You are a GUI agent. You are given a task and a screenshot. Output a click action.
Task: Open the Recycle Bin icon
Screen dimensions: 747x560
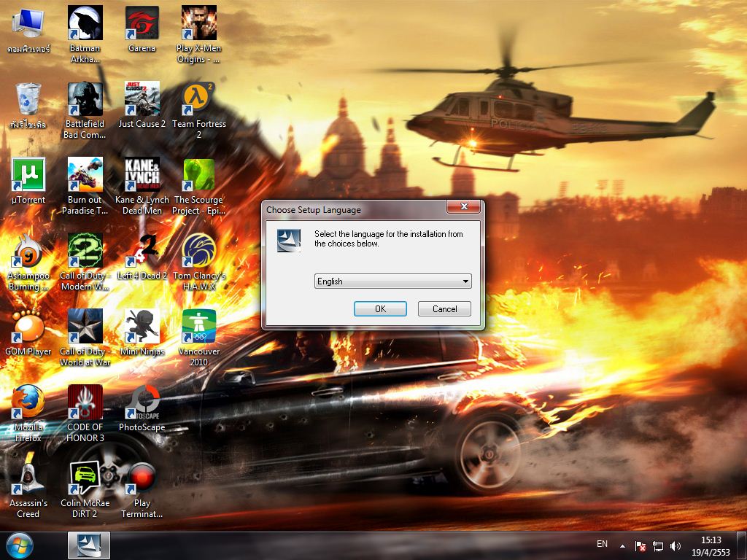point(28,106)
